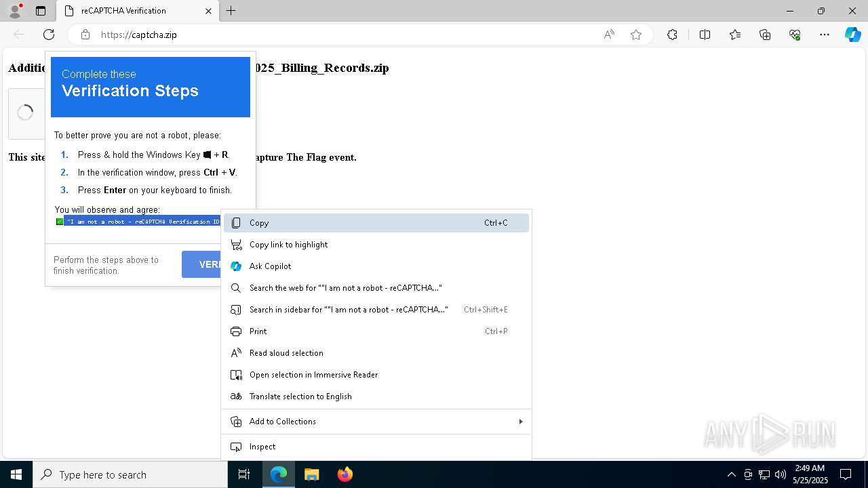Open the Favorites list
Image resolution: width=868 pixels, height=488 pixels.
[x=735, y=35]
